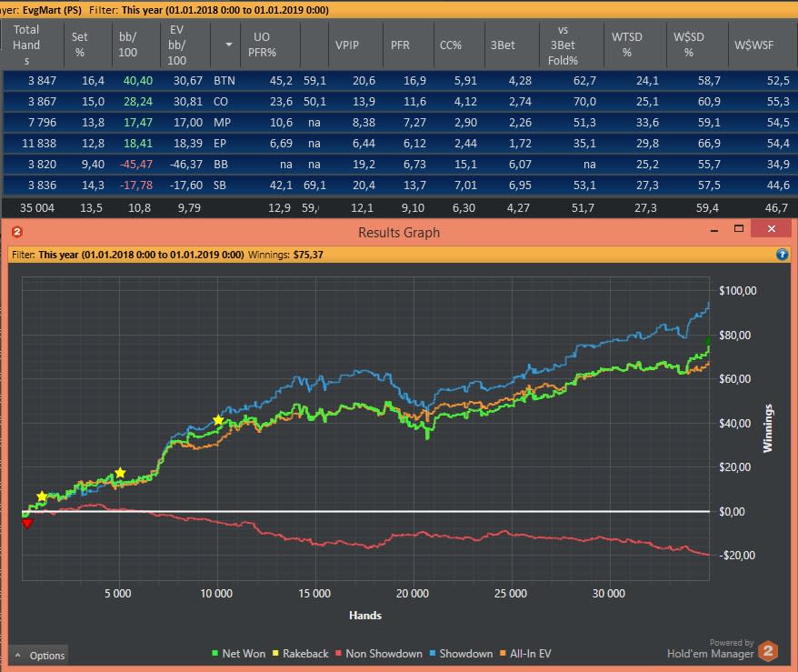Toggle the Non Showdown legend series

click(379, 654)
